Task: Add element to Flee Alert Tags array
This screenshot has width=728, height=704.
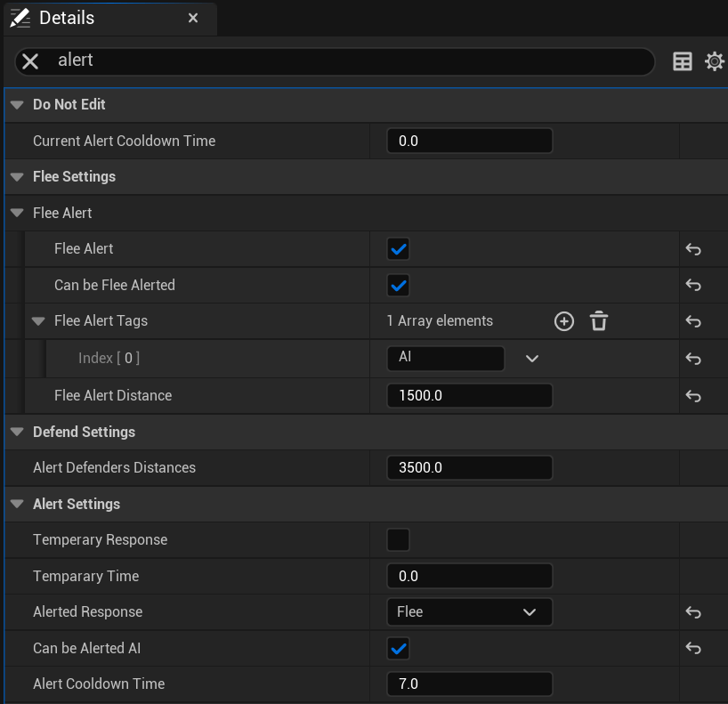Action: pyautogui.click(x=564, y=321)
